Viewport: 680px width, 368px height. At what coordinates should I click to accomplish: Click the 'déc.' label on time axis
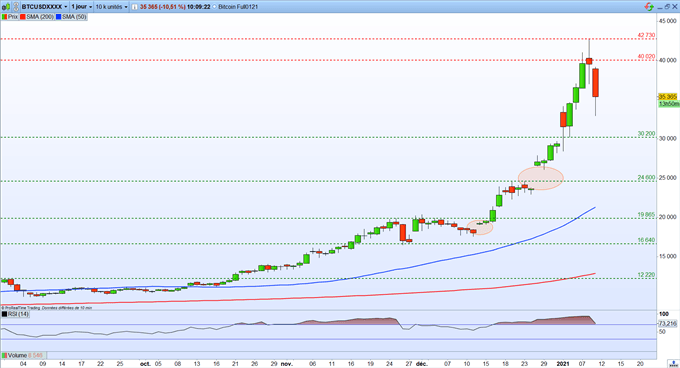pyautogui.click(x=422, y=364)
